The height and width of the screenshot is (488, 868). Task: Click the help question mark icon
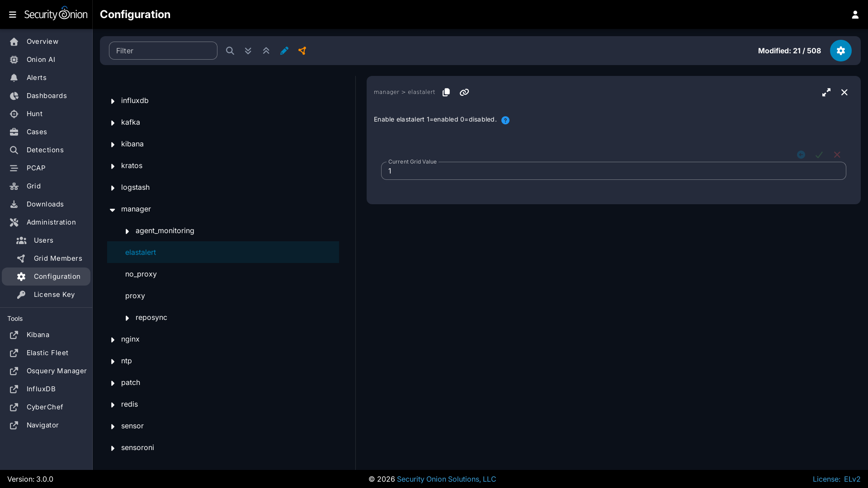click(x=505, y=120)
